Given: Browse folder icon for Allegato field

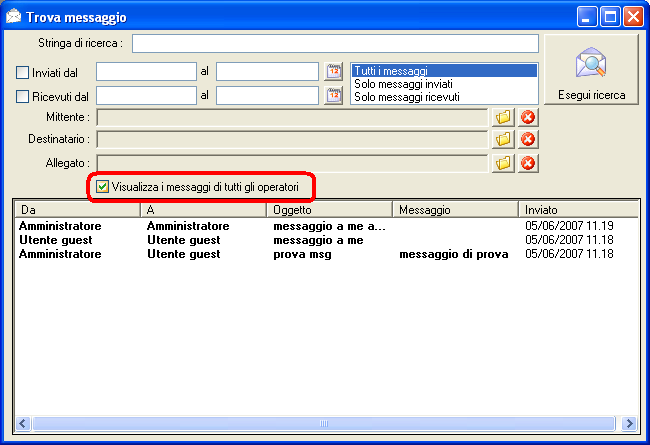Looking at the screenshot, I should [x=503, y=163].
